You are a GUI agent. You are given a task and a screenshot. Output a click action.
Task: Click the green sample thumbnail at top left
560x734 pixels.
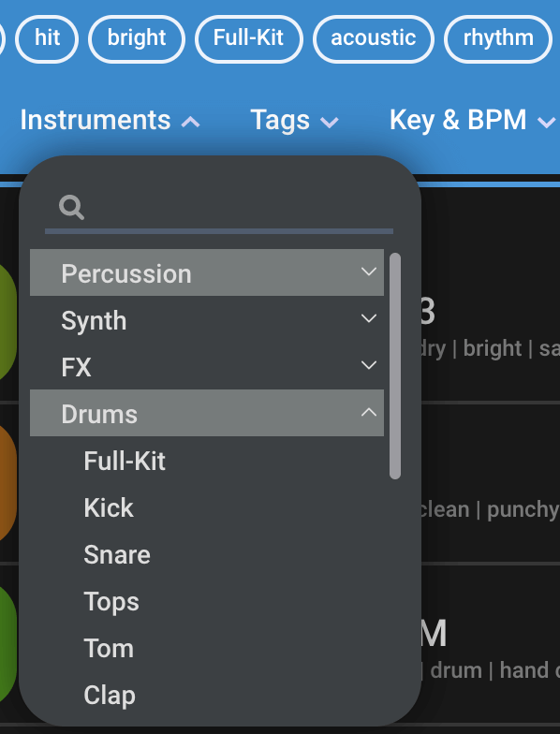7,322
